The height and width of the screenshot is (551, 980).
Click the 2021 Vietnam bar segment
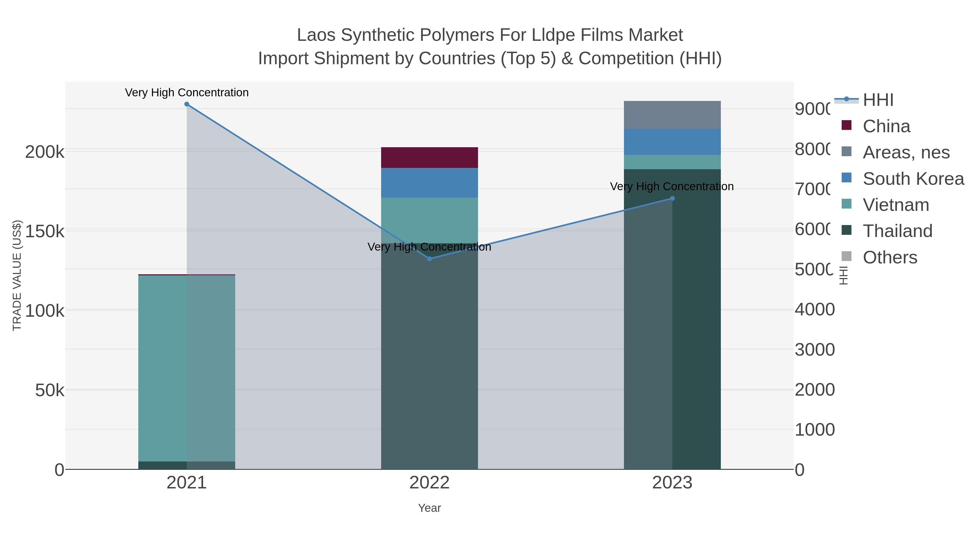pos(187,368)
